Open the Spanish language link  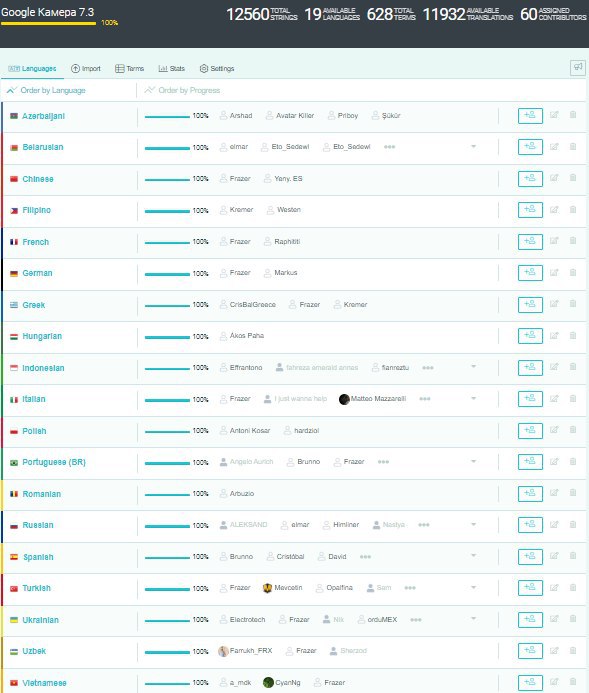coord(38,557)
